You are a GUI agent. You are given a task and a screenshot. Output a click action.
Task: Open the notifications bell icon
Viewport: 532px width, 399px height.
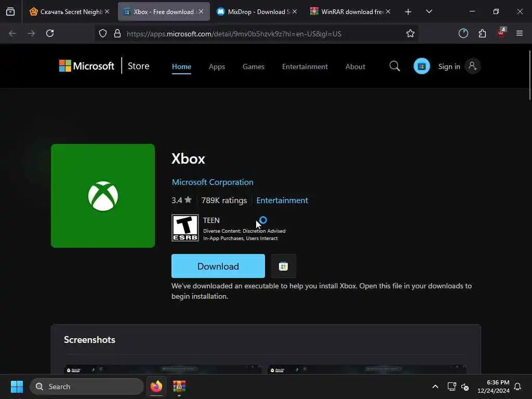tap(518, 387)
